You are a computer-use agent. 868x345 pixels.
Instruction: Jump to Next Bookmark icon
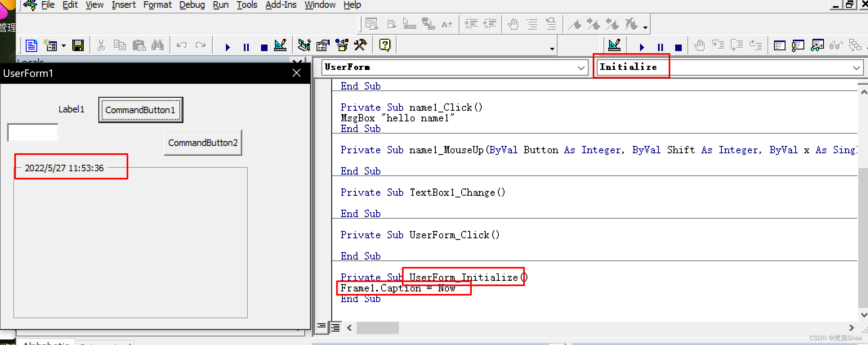pos(594,25)
